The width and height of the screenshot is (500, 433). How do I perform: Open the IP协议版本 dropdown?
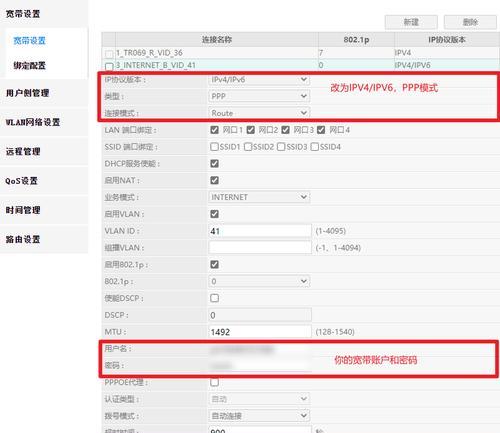259,80
